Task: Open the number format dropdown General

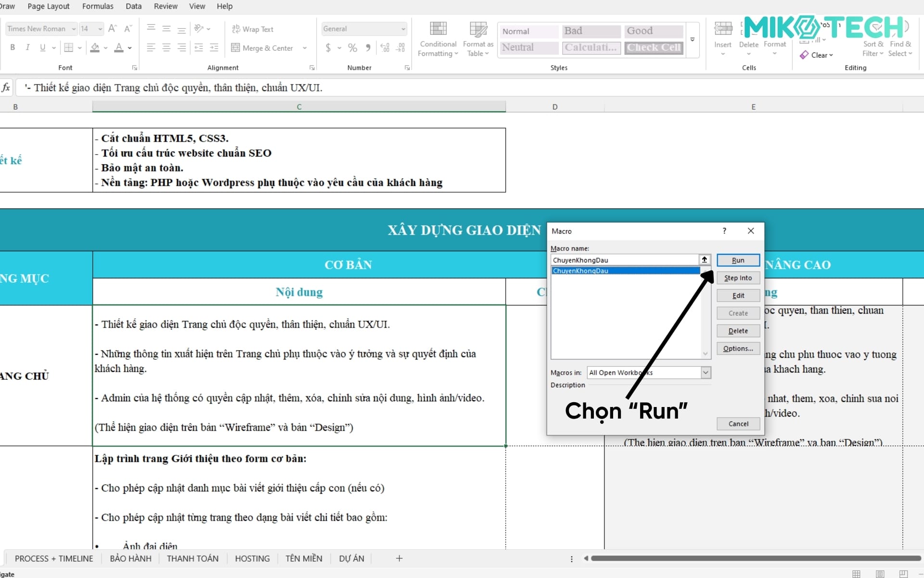Action: point(403,29)
